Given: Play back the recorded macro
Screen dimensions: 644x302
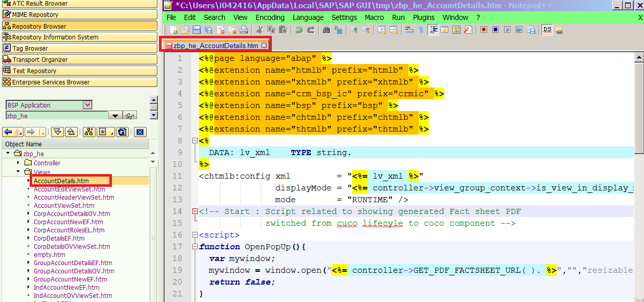Looking at the screenshot, I should click(508, 30).
